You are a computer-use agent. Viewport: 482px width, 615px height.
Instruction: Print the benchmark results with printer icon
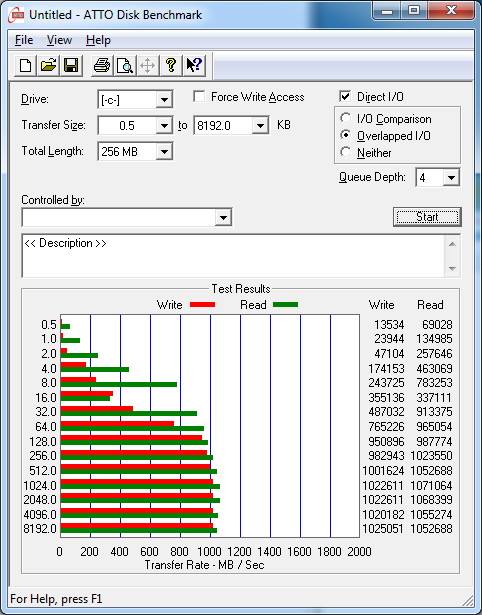pyautogui.click(x=102, y=65)
